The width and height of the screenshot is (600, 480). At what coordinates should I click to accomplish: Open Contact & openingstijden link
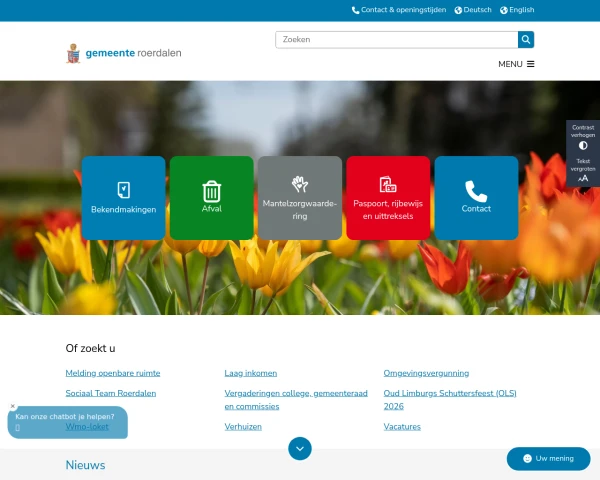coord(399,10)
